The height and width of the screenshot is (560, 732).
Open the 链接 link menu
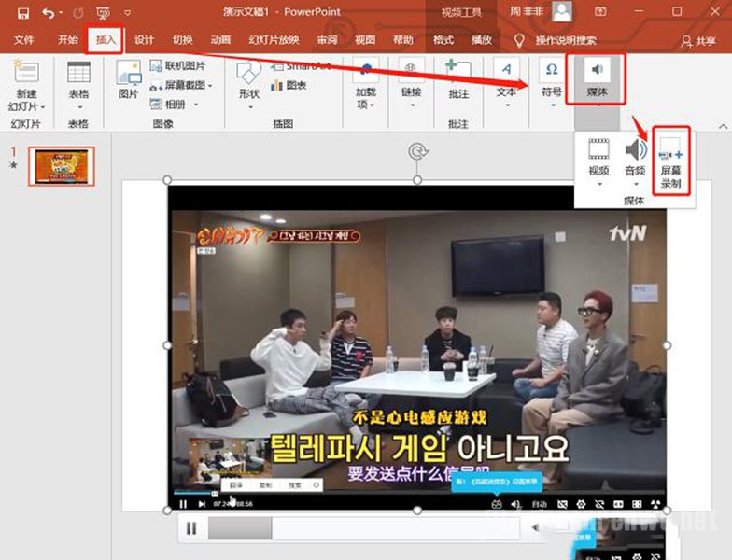[411, 84]
